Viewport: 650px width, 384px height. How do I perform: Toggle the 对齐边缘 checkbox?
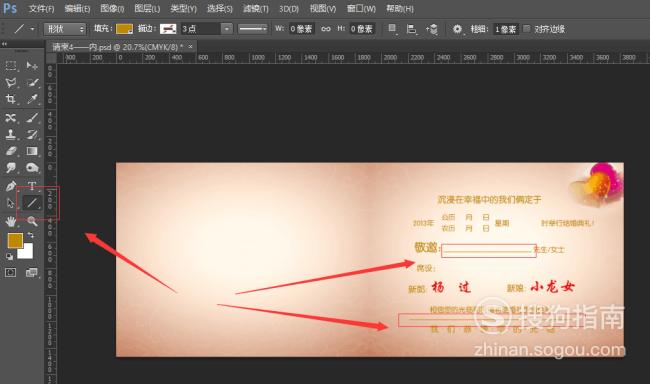click(526, 29)
